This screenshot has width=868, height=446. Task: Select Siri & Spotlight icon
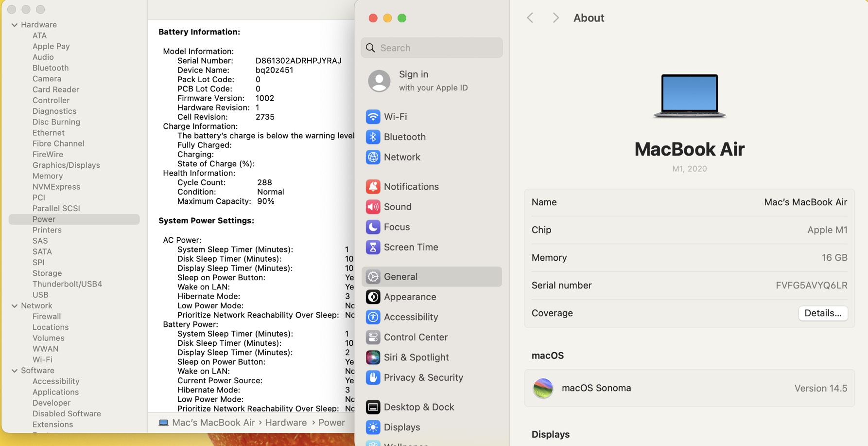click(x=373, y=357)
